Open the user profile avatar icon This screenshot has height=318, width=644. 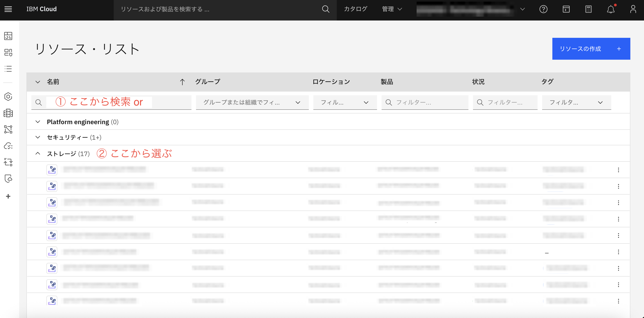633,9
